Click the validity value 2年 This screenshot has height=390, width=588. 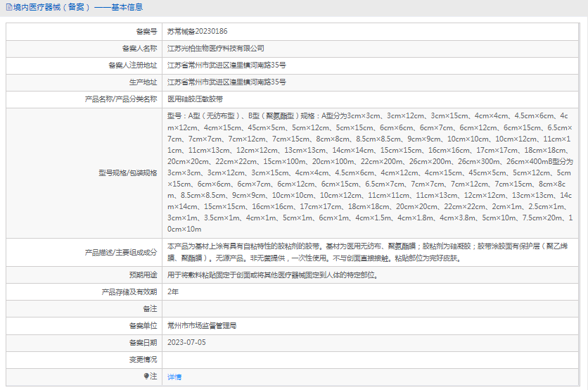(x=173, y=292)
